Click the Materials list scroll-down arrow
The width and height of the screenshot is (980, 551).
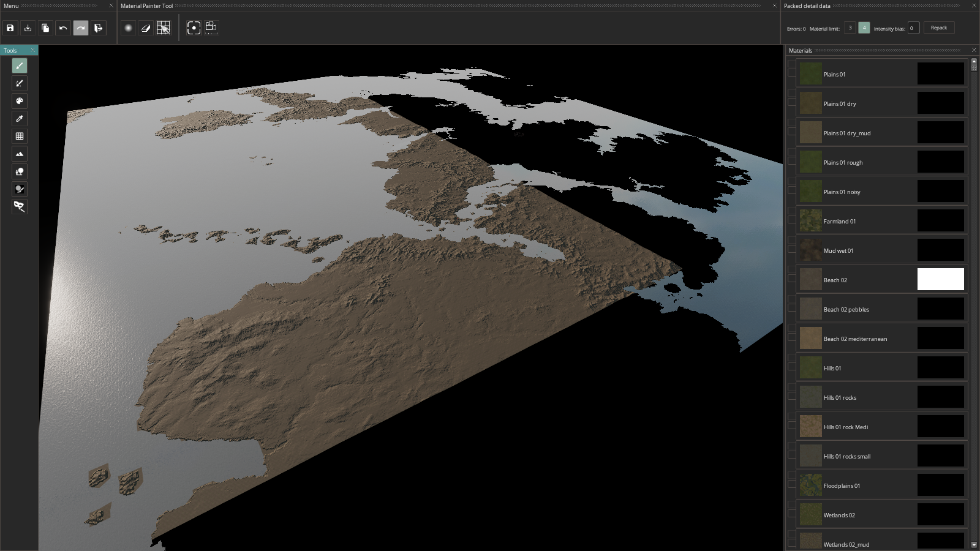[974, 544]
